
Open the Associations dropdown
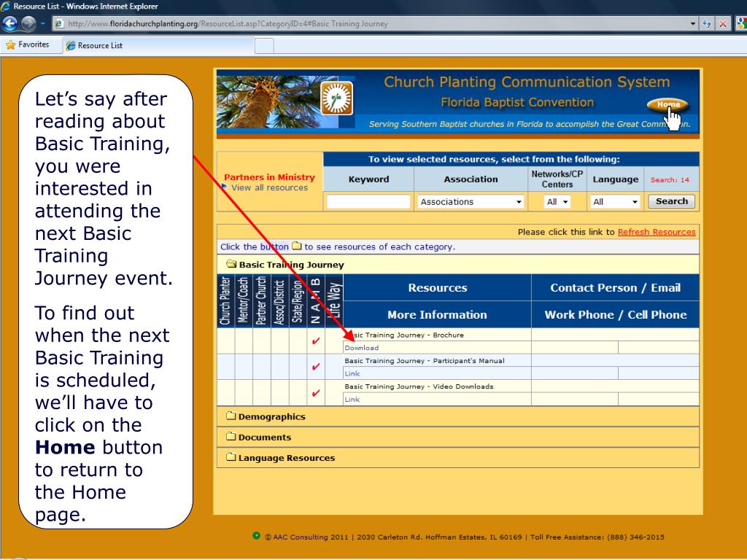(x=471, y=202)
